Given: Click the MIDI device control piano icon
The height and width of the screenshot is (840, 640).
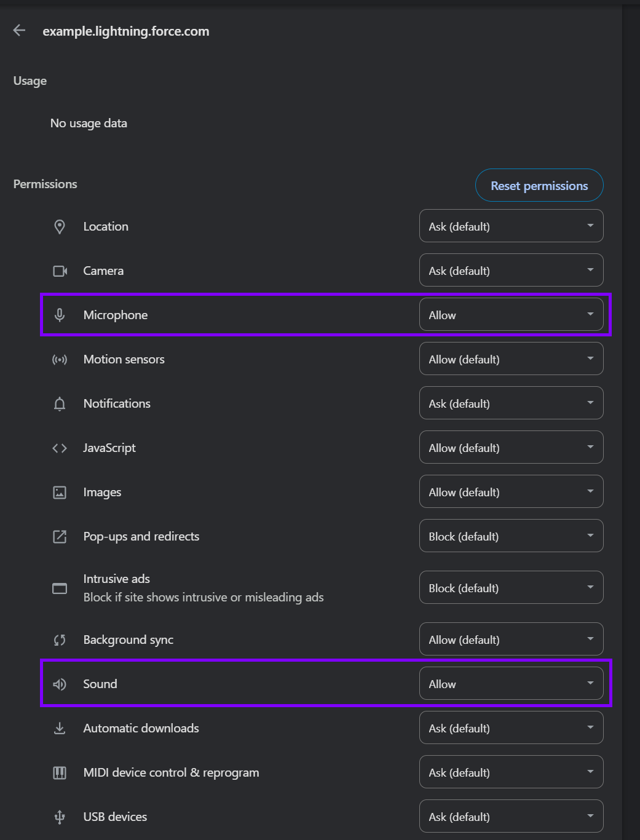Looking at the screenshot, I should [60, 773].
